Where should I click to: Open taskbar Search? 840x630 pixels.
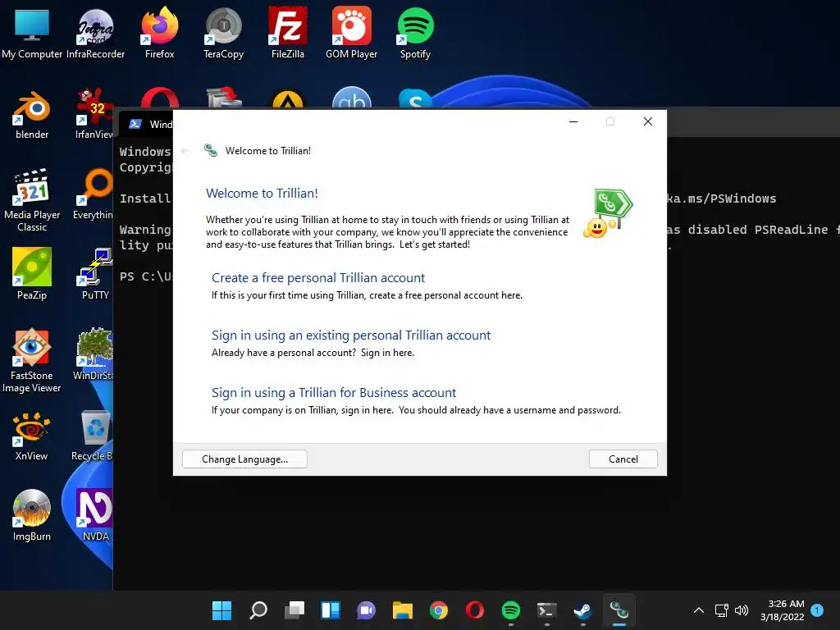tap(258, 610)
